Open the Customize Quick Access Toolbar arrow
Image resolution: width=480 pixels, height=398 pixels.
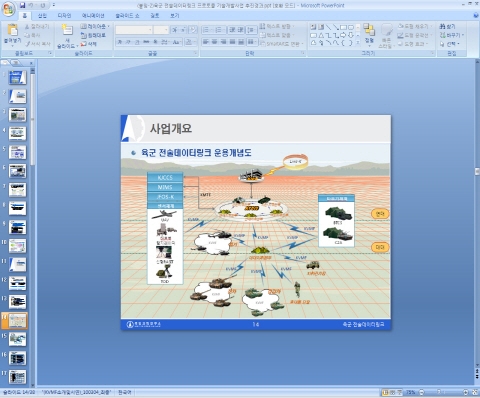[54, 5]
